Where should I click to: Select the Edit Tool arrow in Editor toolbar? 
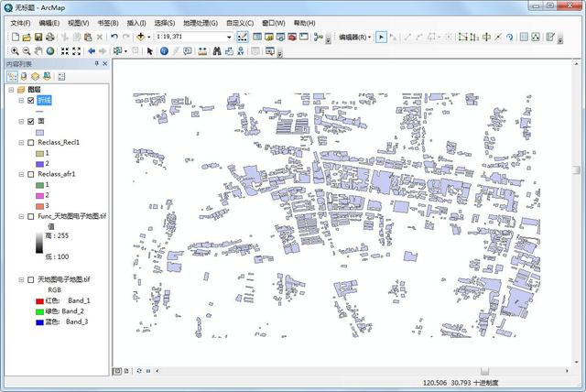[381, 37]
